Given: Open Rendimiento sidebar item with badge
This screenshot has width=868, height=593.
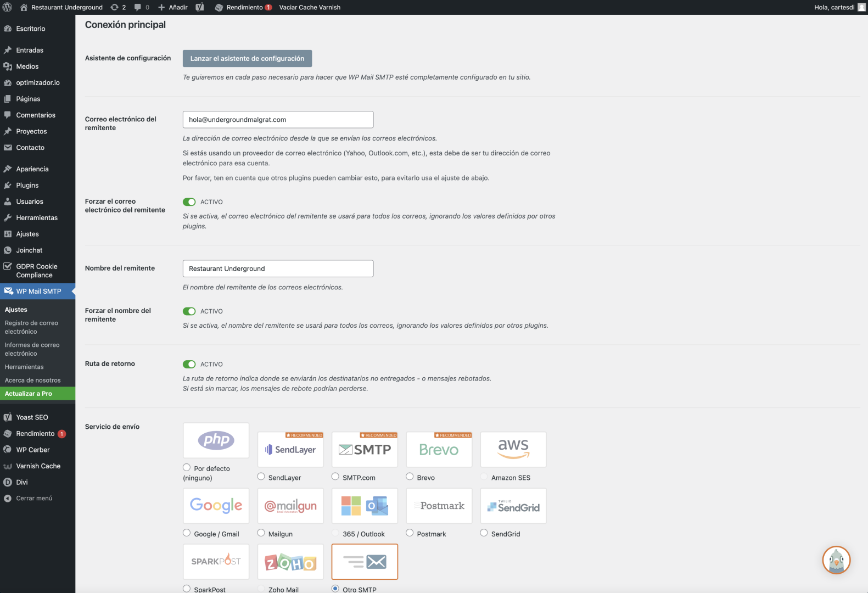Looking at the screenshot, I should click(37, 434).
